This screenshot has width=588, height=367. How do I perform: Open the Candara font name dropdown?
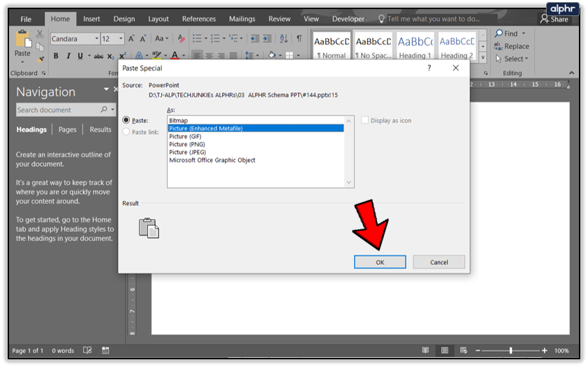tap(96, 38)
